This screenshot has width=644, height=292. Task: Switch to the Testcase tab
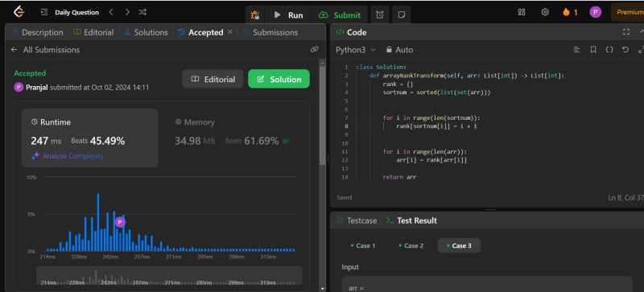(x=357, y=220)
